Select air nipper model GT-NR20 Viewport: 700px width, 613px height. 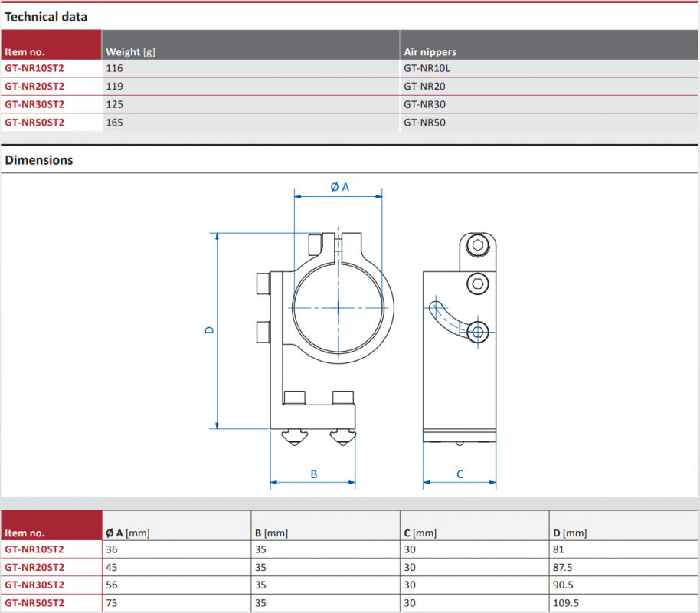click(424, 87)
